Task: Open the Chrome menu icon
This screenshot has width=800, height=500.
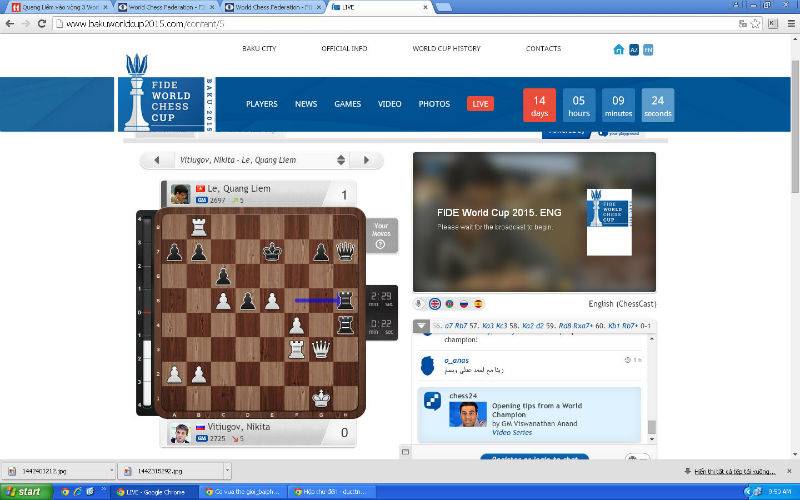Action: point(791,23)
